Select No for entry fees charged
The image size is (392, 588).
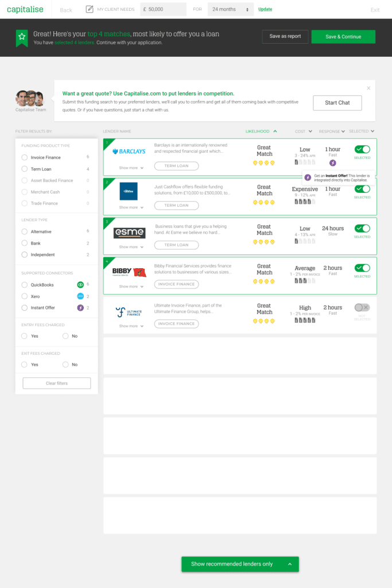click(x=65, y=336)
